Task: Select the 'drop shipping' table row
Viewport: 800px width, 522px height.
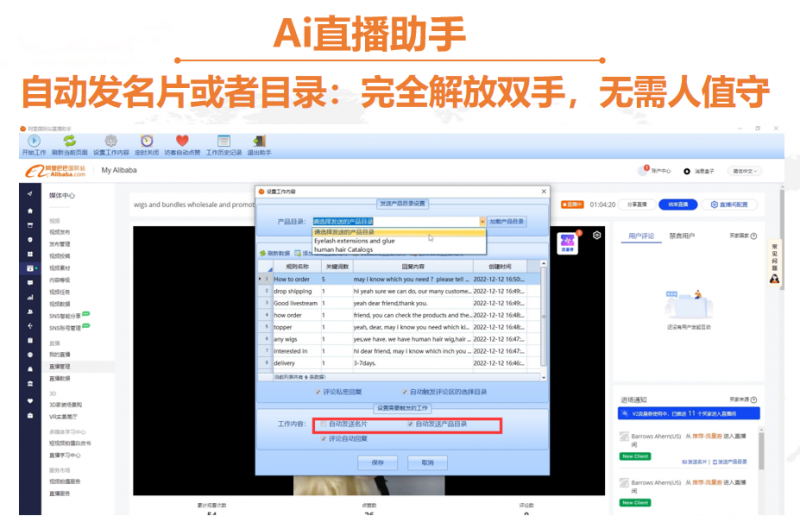Action: (399, 291)
